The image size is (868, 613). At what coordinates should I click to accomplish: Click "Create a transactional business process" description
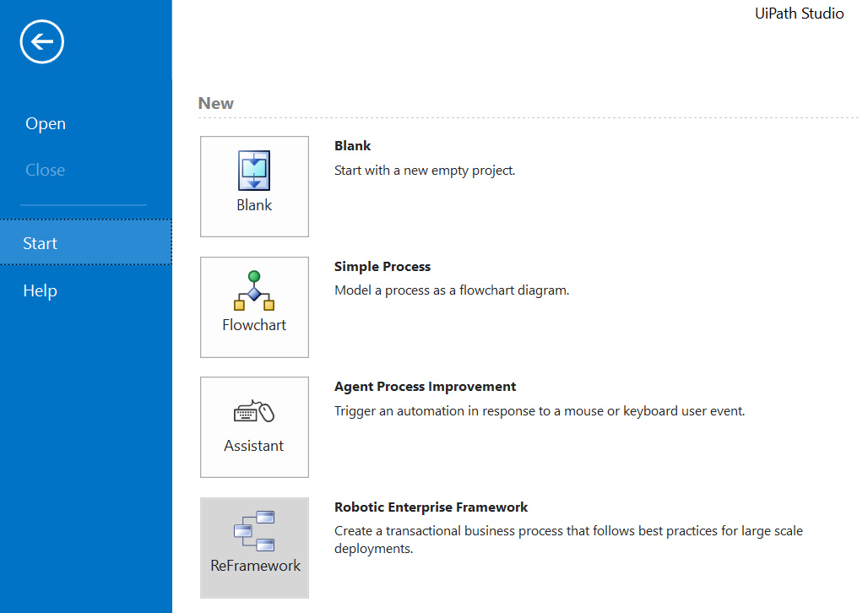point(568,540)
